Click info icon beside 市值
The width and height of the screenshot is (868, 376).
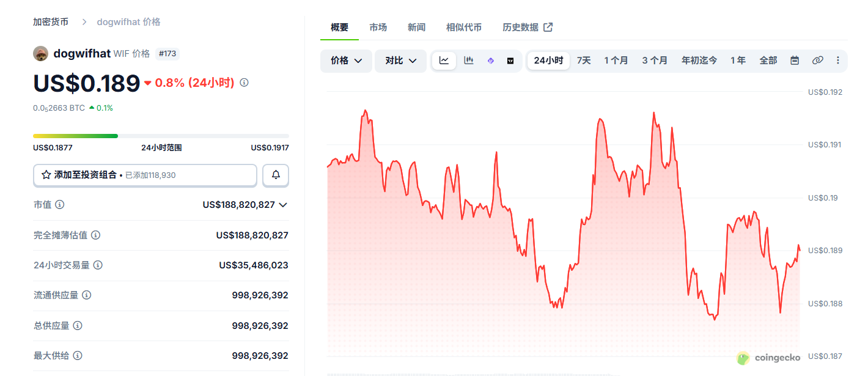[59, 205]
